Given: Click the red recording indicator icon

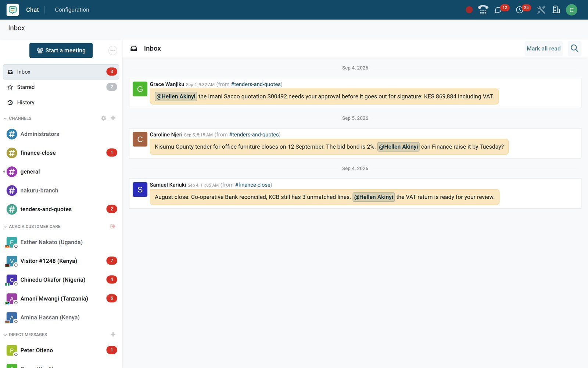Looking at the screenshot, I should click(x=469, y=10).
